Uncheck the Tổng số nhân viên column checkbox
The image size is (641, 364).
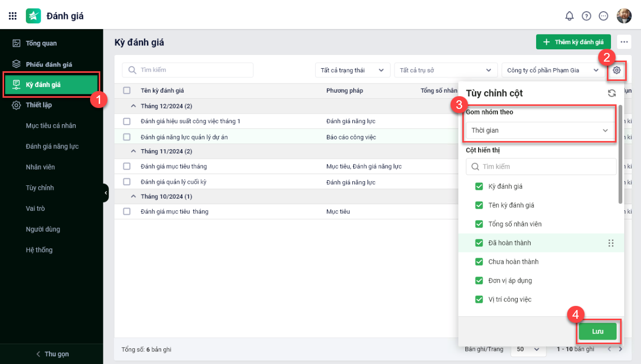tap(479, 224)
